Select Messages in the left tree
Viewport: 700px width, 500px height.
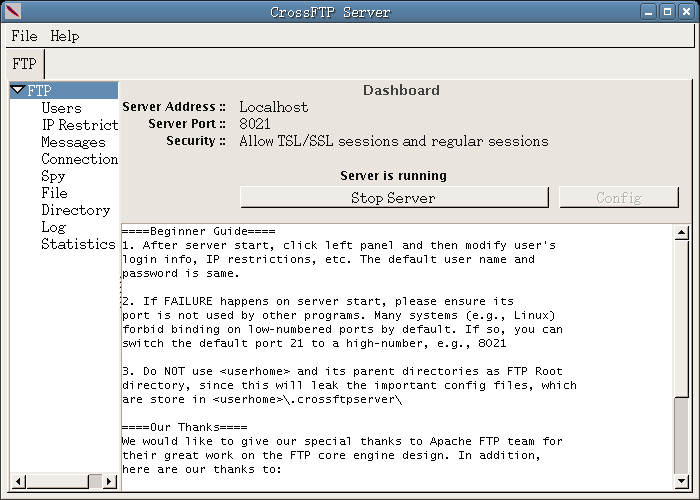click(x=73, y=142)
